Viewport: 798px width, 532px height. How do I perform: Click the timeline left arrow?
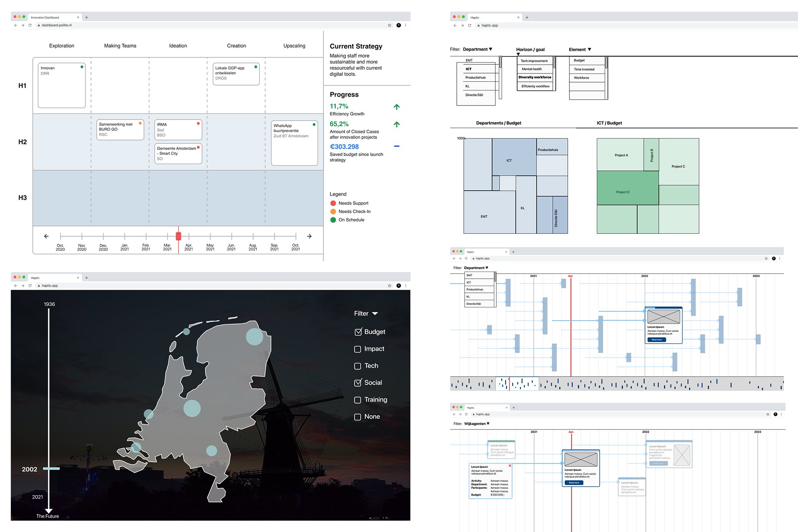[46, 236]
